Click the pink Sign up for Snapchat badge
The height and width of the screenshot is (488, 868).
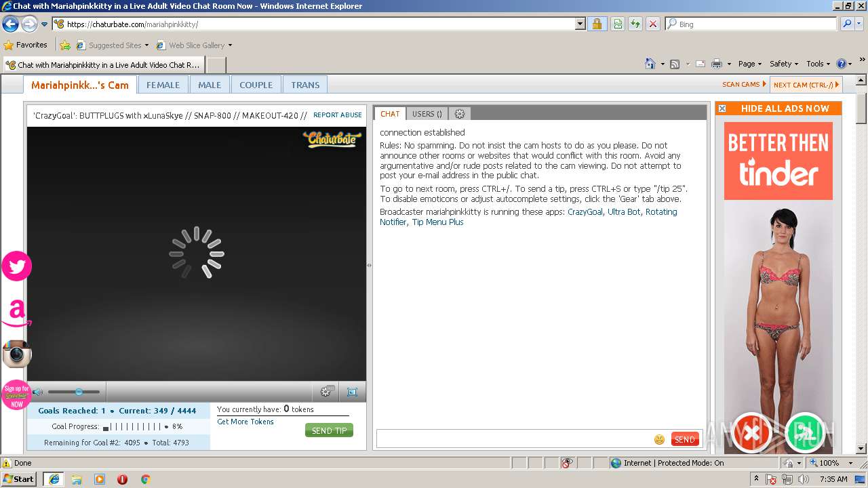16,394
